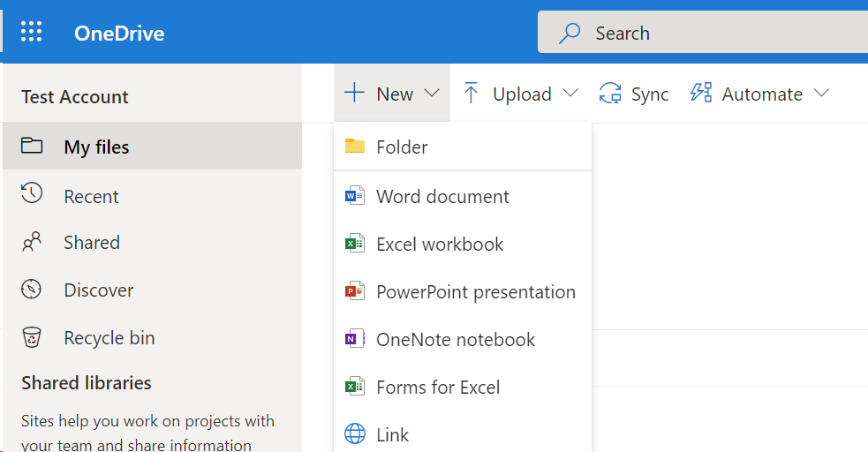Open Discover in the sidebar

pos(152,290)
